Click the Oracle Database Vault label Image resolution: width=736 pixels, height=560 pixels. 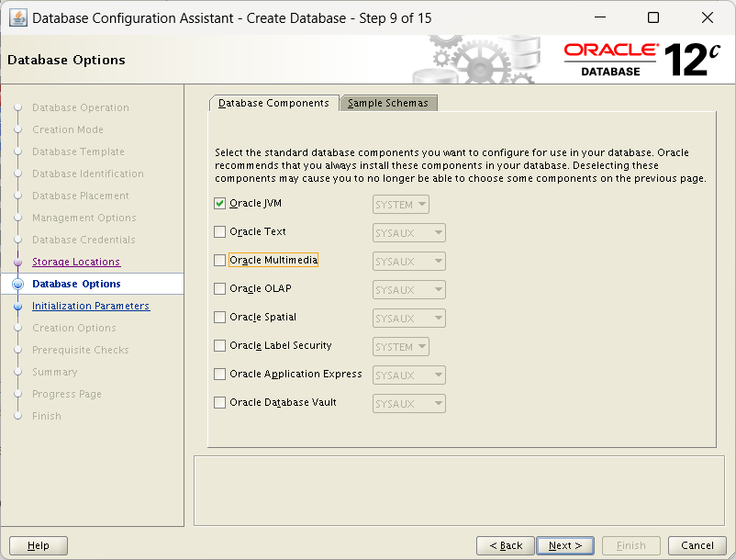(283, 403)
